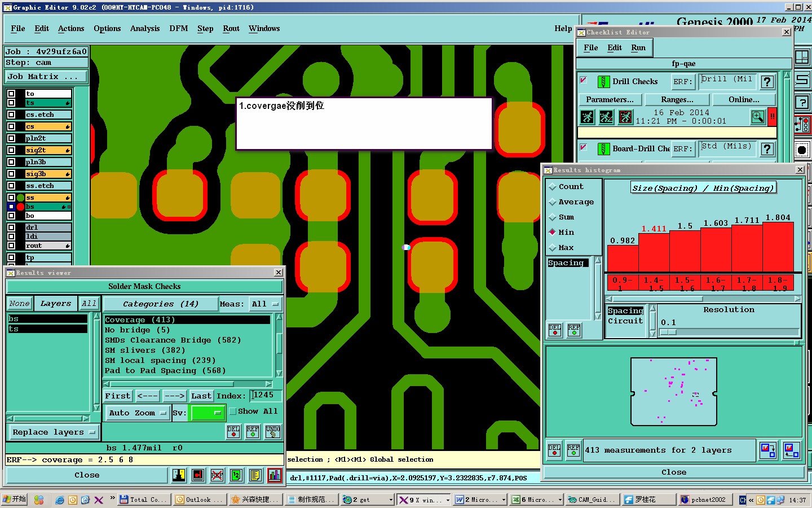
Task: Select the Average histogram option
Action: [x=553, y=202]
